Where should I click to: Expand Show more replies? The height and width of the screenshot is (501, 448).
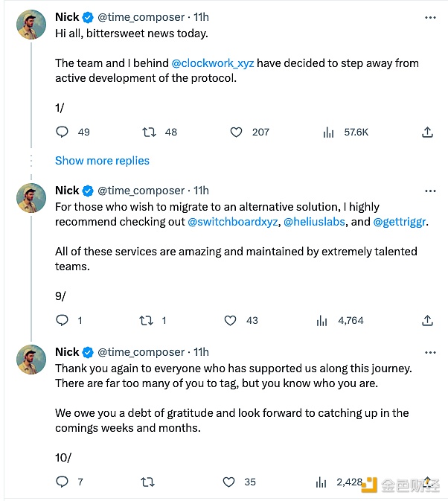pyautogui.click(x=102, y=161)
